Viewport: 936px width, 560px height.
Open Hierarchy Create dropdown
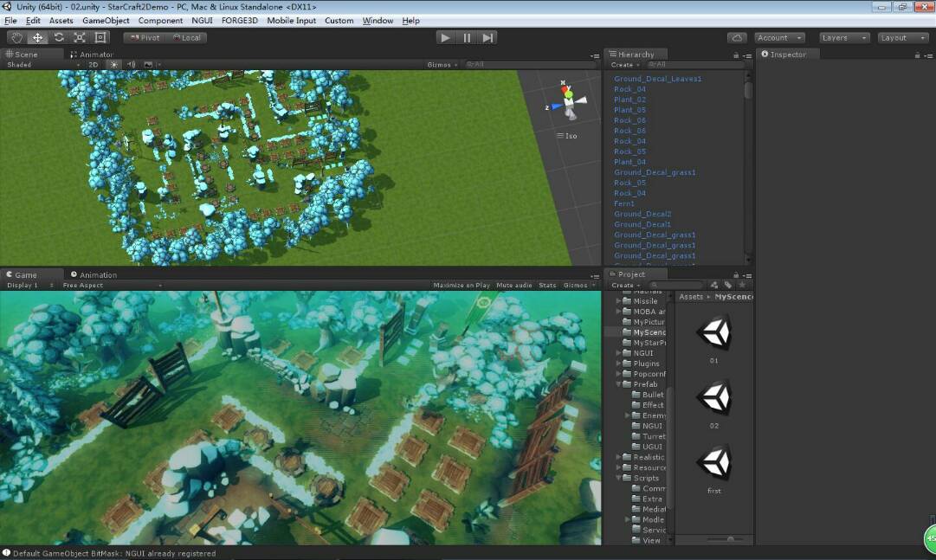[x=624, y=64]
